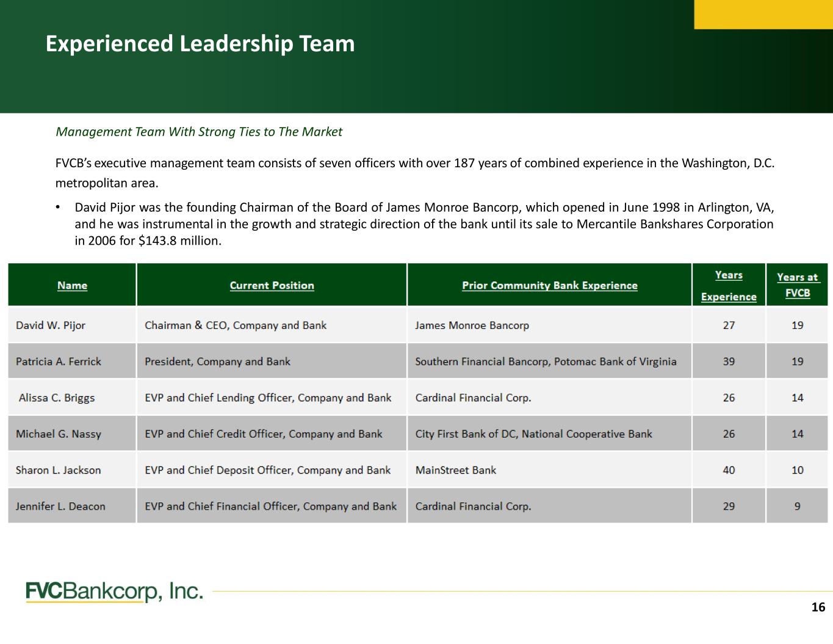Click the FVCBankcorp, Inc. logo
Image resolution: width=833 pixels, height=644 pixels.
click(x=114, y=592)
